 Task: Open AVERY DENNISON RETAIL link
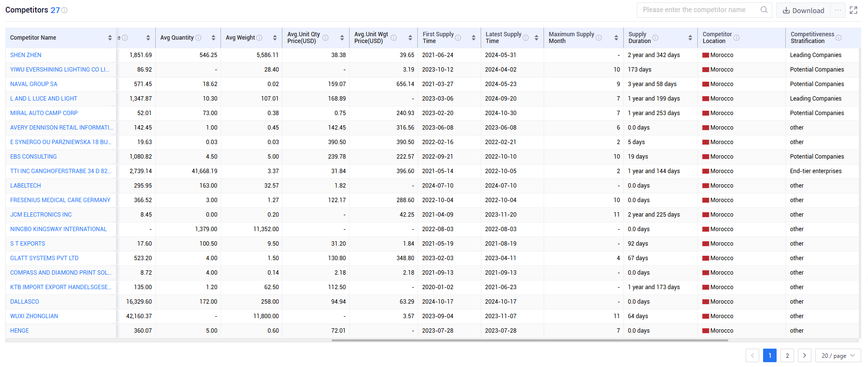click(61, 128)
